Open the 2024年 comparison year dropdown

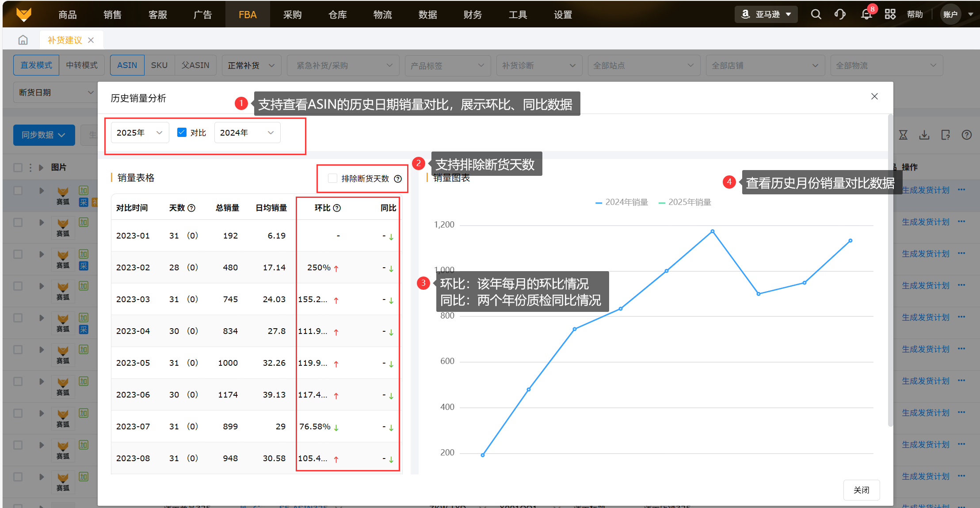pos(247,133)
